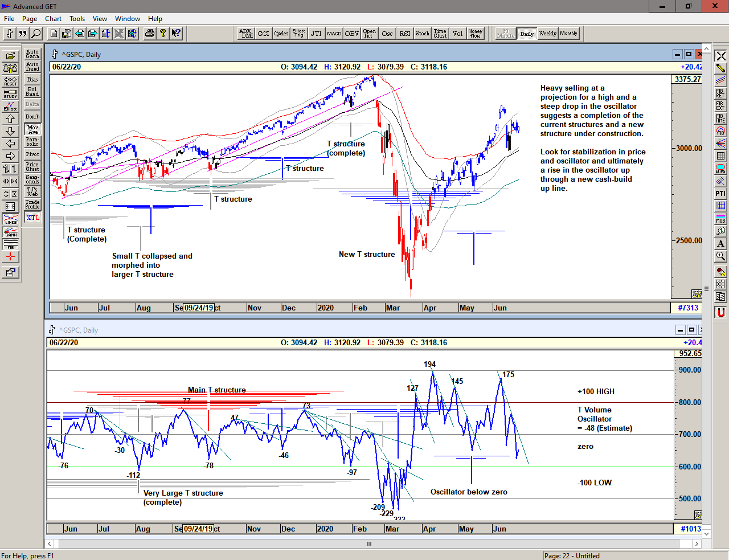The height and width of the screenshot is (560, 729).
Task: Click the Elliott wave tool icon
Action: point(10,106)
